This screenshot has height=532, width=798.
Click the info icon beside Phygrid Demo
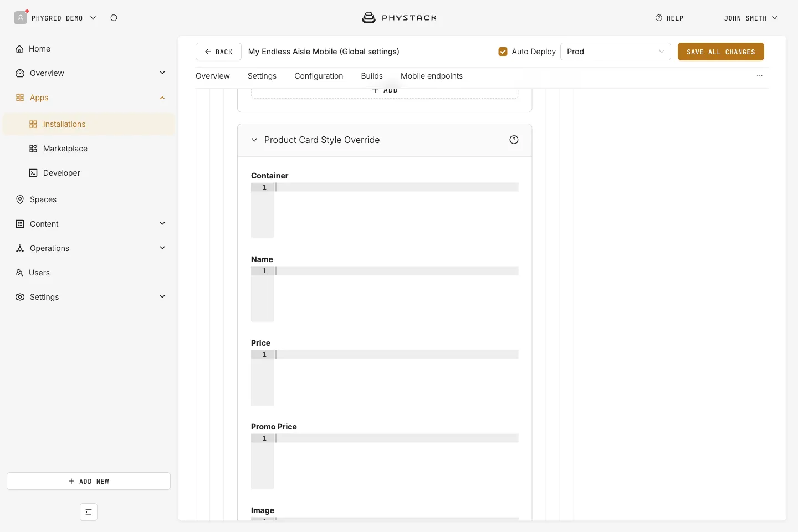114,18
